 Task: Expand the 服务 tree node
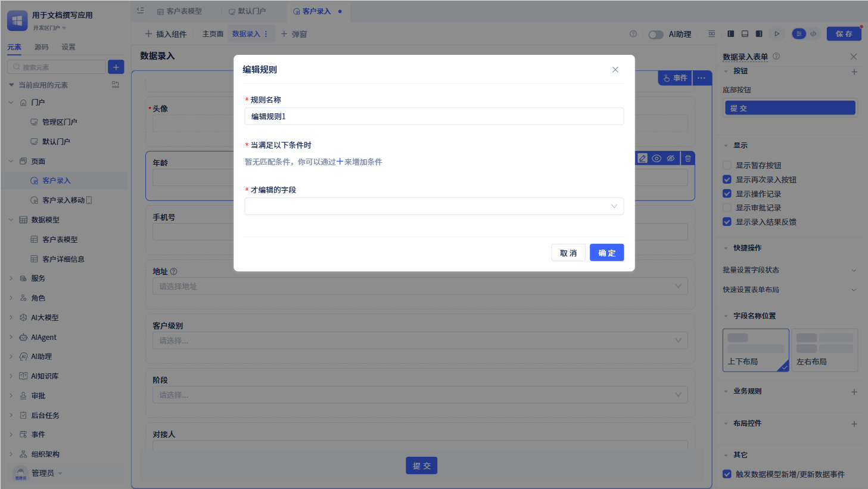[11, 278]
